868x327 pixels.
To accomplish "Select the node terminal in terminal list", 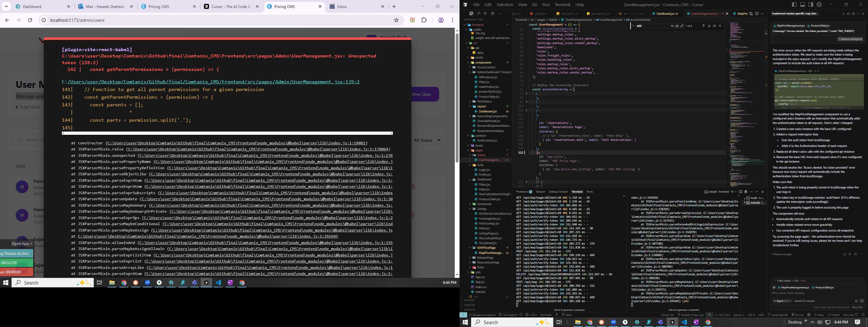I will (x=755, y=198).
